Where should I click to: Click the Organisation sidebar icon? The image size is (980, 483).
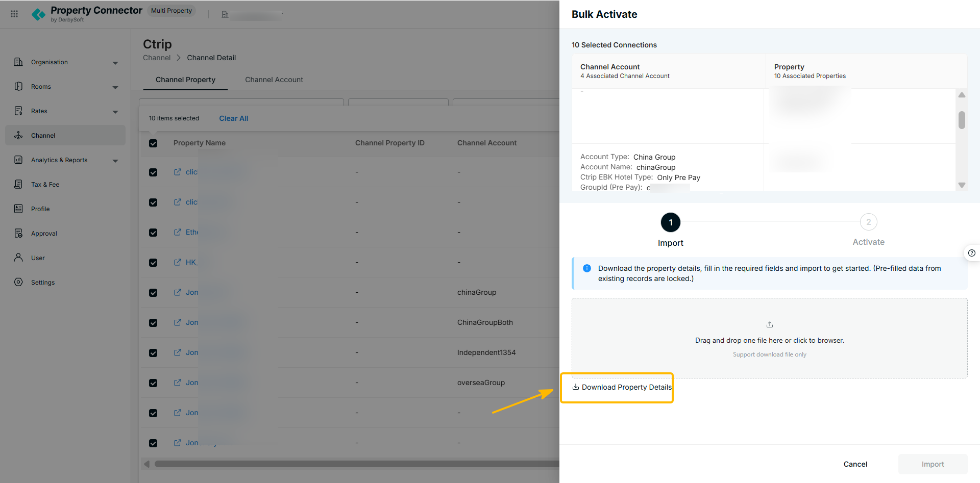point(18,62)
